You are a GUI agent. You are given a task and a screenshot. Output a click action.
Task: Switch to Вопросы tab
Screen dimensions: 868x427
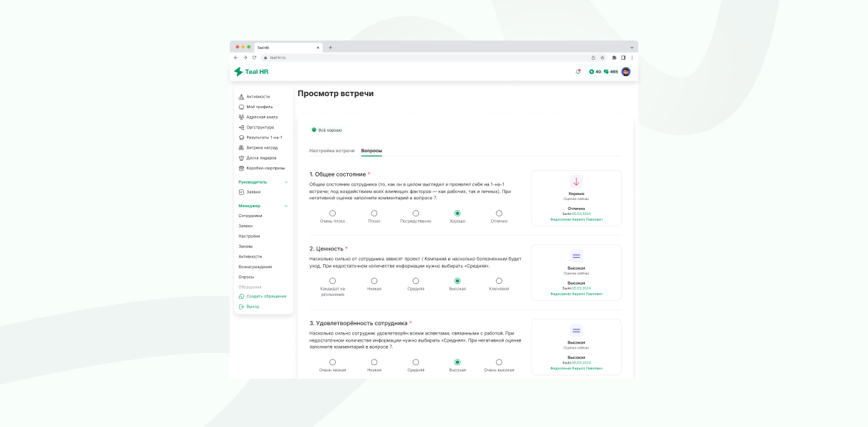tap(371, 151)
